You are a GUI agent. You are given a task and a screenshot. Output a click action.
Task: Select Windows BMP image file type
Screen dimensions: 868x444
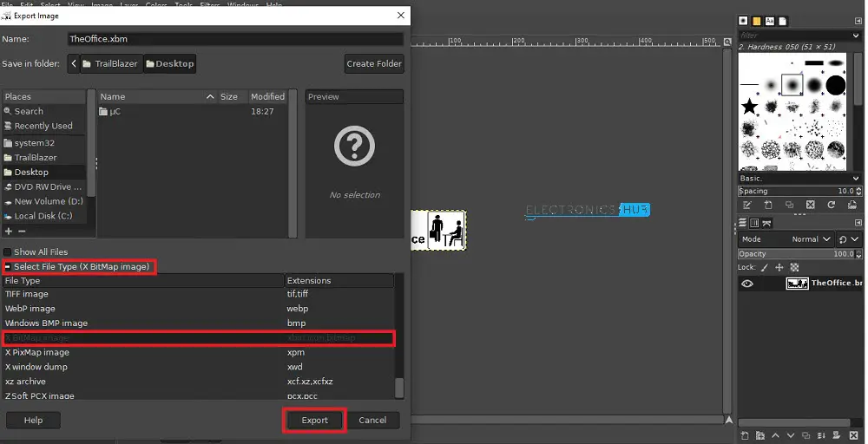[x=47, y=323]
